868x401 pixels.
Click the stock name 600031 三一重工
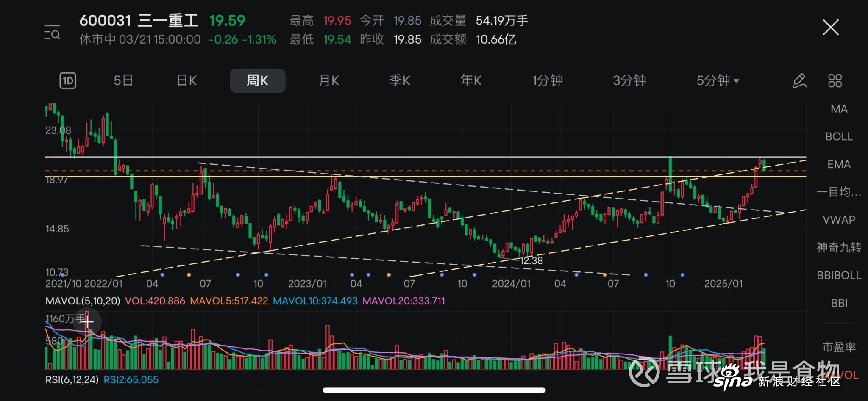[139, 20]
